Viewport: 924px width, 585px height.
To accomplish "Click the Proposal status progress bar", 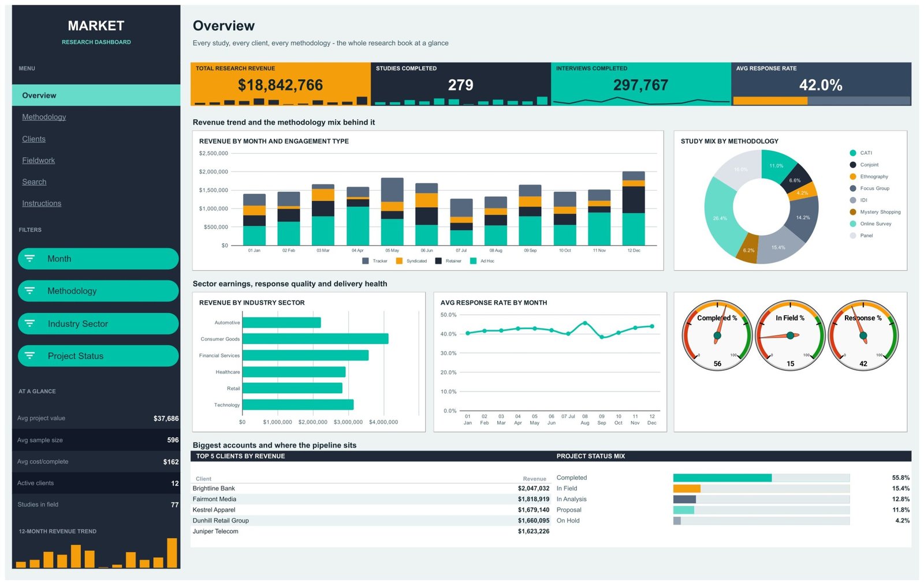I will coord(761,510).
